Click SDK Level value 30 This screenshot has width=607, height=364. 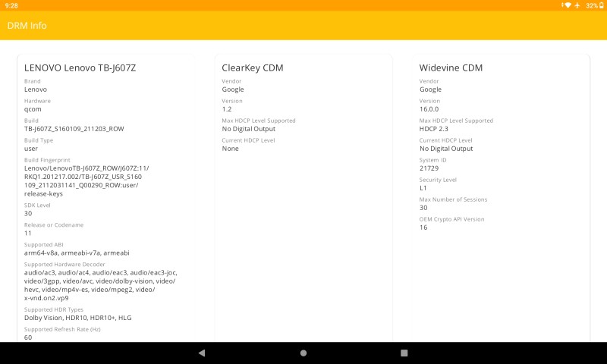coord(28,214)
